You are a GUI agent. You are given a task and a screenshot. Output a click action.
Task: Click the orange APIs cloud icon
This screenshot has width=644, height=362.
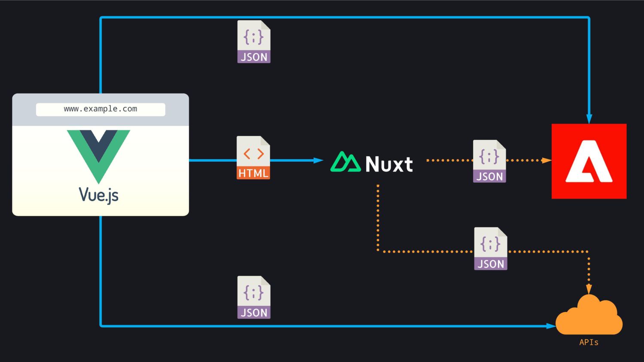pos(589,315)
